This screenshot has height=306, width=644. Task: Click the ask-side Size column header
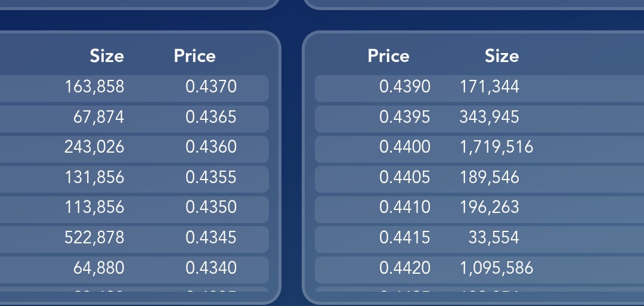click(502, 56)
